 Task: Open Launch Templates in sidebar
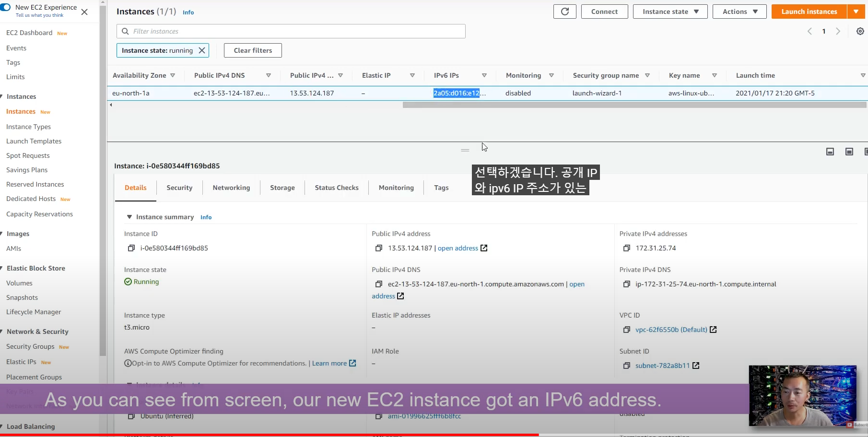[34, 141]
